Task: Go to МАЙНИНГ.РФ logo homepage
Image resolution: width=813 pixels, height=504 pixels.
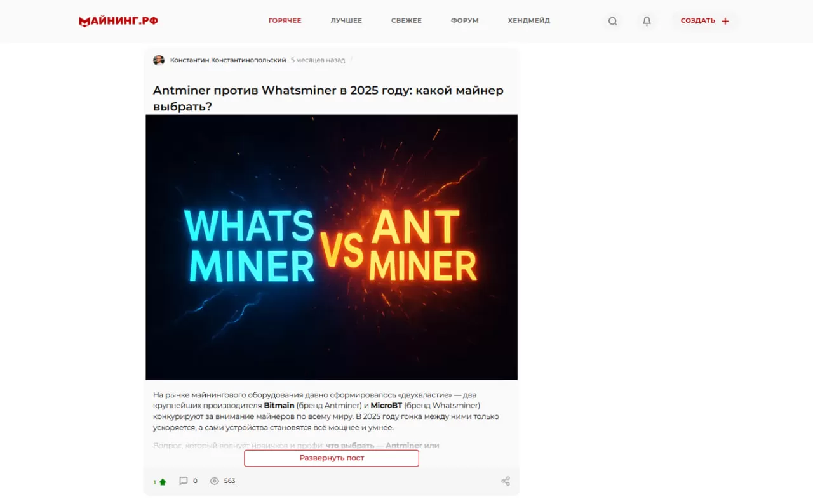Action: pyautogui.click(x=118, y=21)
